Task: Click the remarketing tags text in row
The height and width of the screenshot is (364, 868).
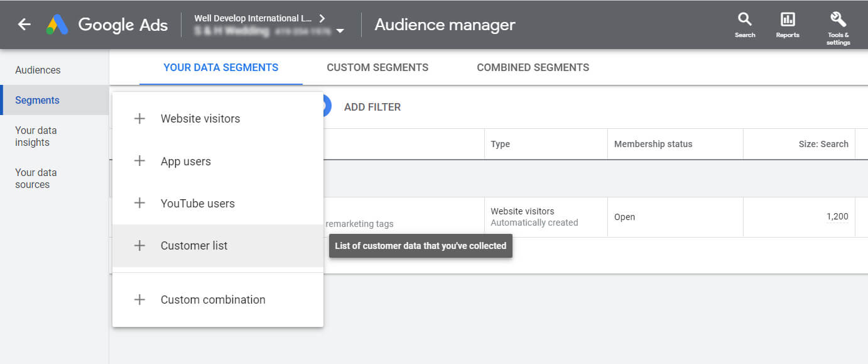Action: pyautogui.click(x=359, y=224)
